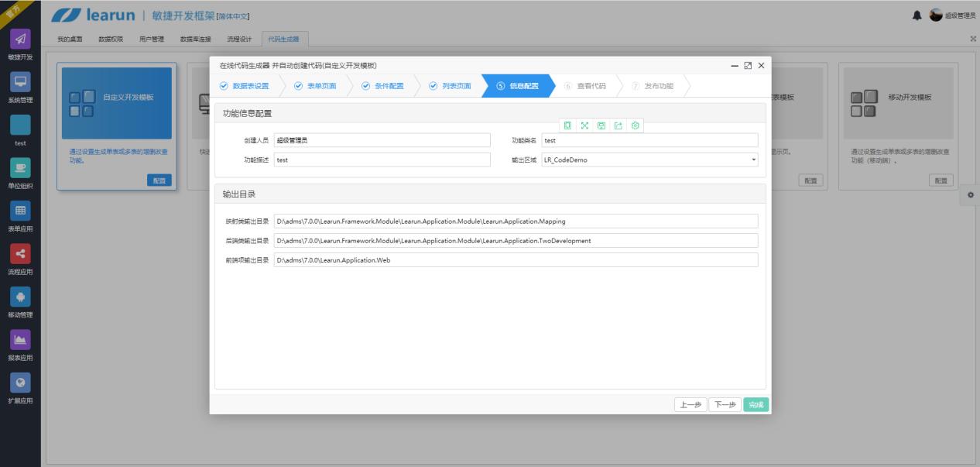This screenshot has width=980, height=467.
Task: Click the fullscreen-arrows floating toolbar icon
Action: coord(584,125)
